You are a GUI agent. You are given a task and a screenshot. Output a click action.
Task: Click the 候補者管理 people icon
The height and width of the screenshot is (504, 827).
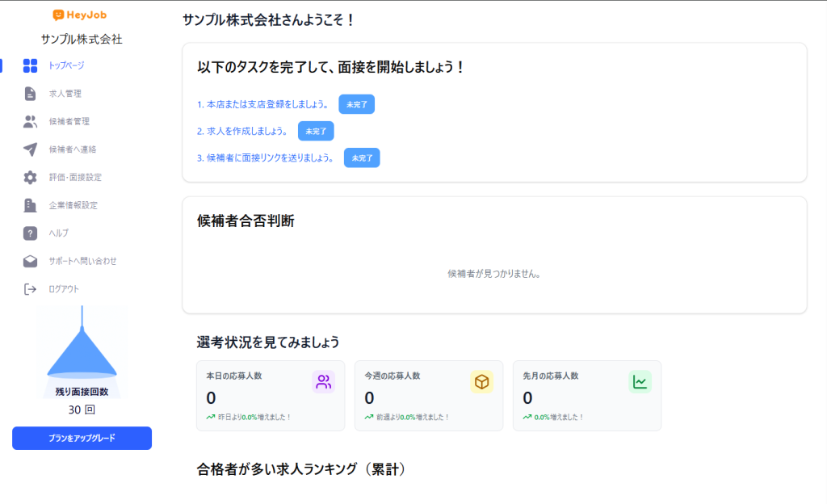30,122
